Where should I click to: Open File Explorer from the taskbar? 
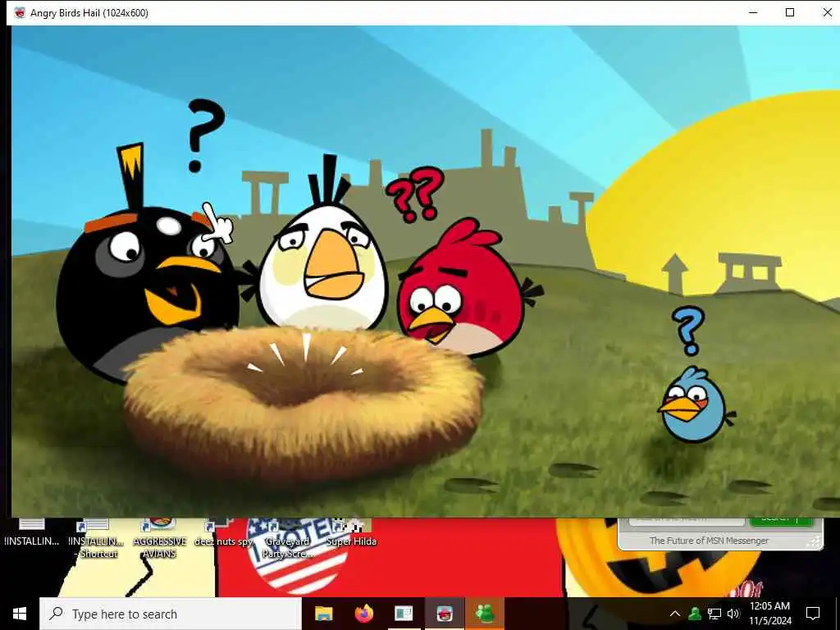pyautogui.click(x=323, y=614)
